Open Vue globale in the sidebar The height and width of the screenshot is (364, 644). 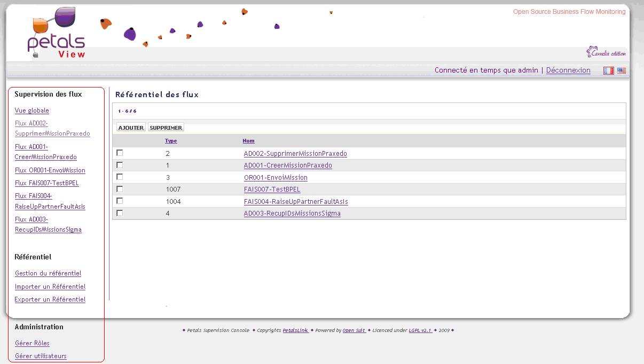(x=32, y=110)
